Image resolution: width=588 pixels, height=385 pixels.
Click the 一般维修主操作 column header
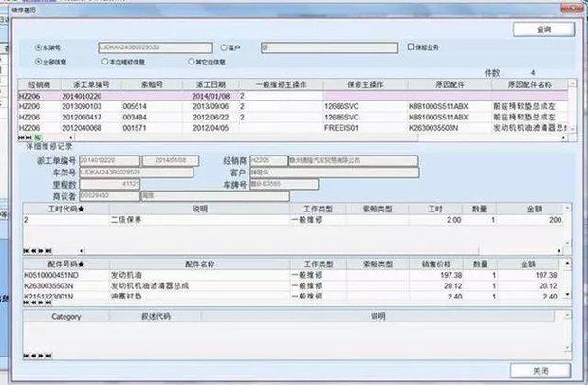(282, 84)
